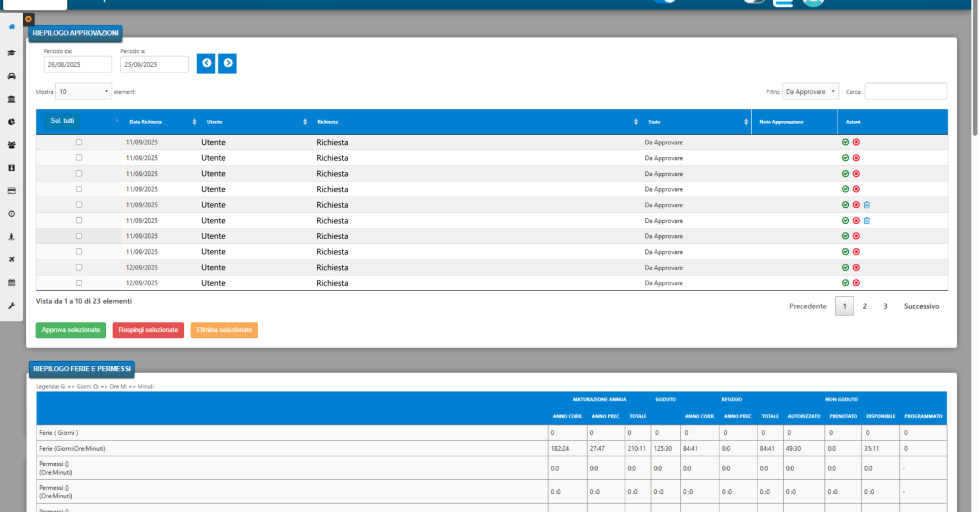Tick the checkbox of the first table row
The width and height of the screenshot is (980, 512).
point(79,142)
